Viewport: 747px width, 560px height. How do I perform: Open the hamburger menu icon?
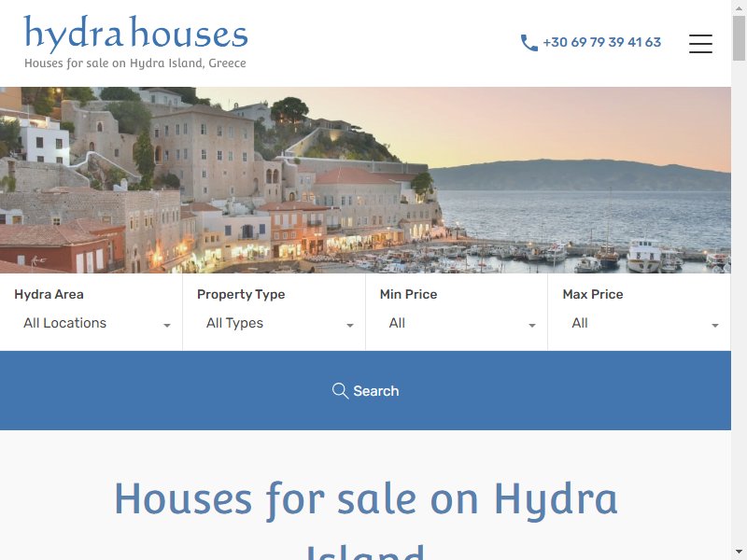700,43
